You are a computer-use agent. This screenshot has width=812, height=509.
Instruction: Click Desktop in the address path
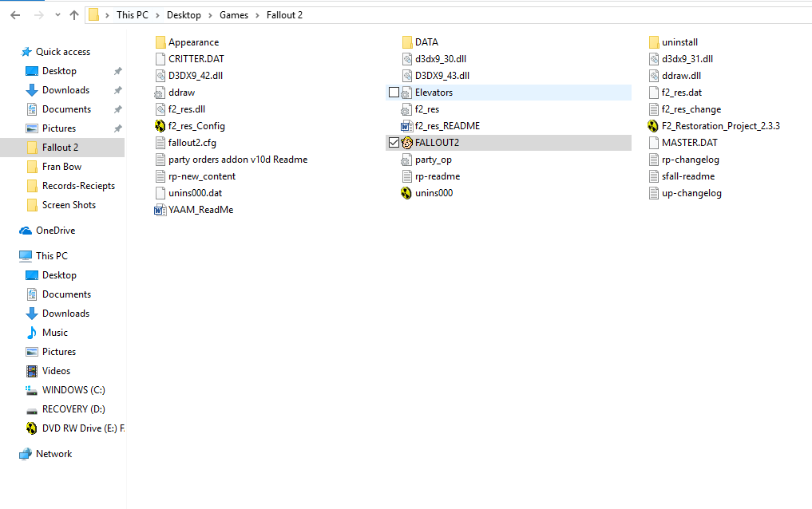tap(184, 15)
